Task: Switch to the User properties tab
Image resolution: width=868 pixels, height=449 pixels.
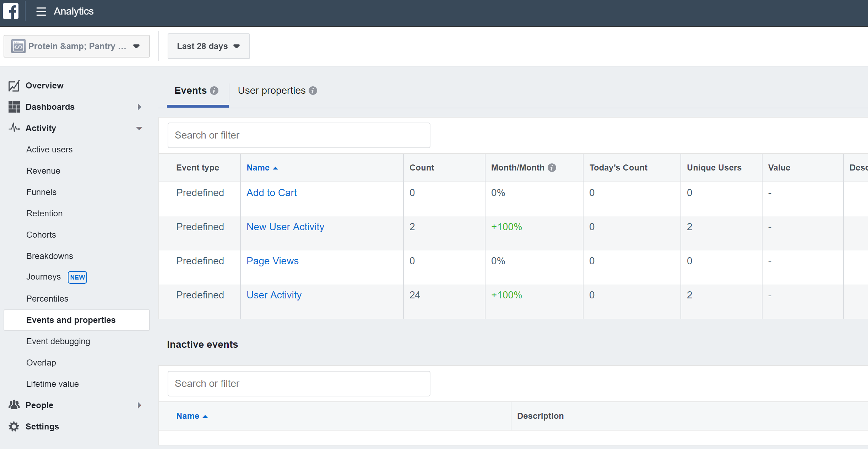Action: point(272,91)
